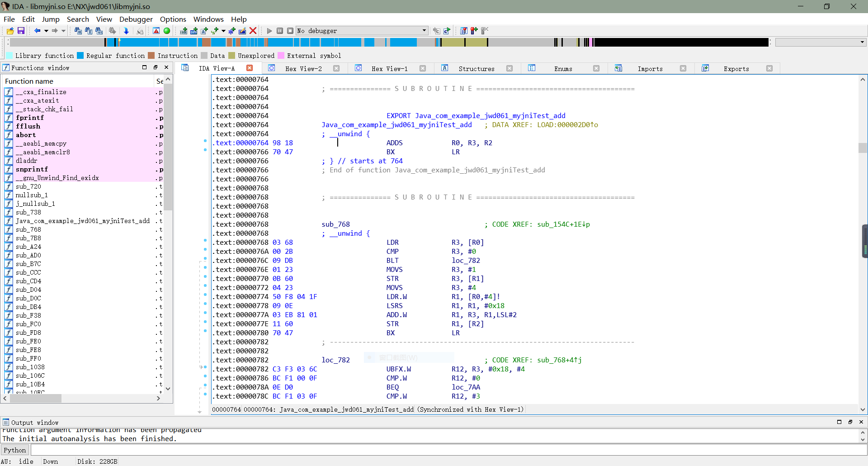Click the breakpoint list toolbar icon
Viewport: 868px width, 466px height.
[x=463, y=31]
